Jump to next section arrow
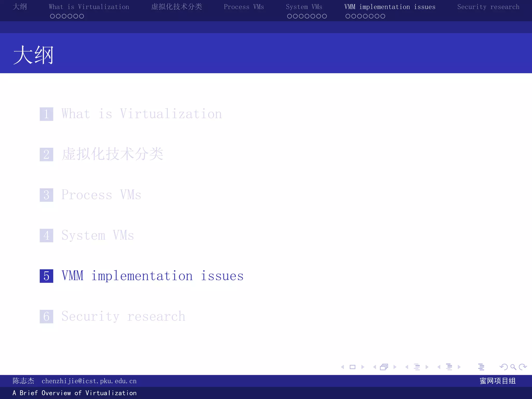The image size is (532, 399). [x=459, y=367]
